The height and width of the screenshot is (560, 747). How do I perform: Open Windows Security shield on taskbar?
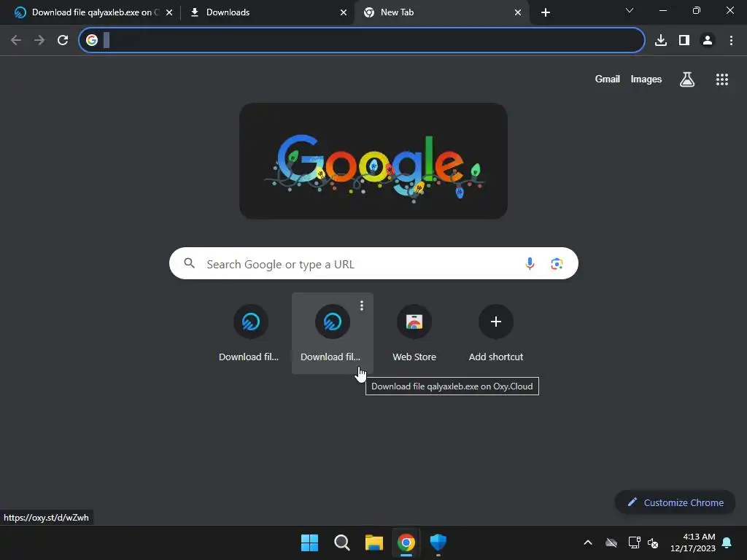coord(438,542)
